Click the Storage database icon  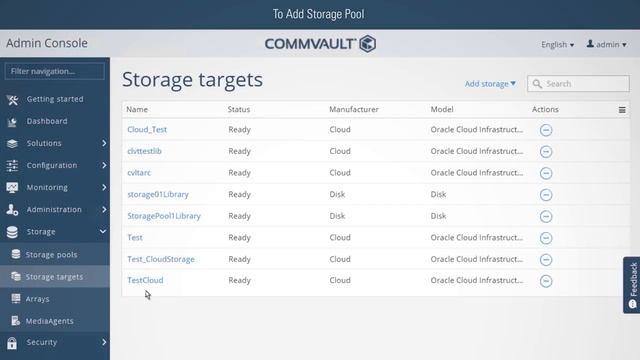[12, 232]
